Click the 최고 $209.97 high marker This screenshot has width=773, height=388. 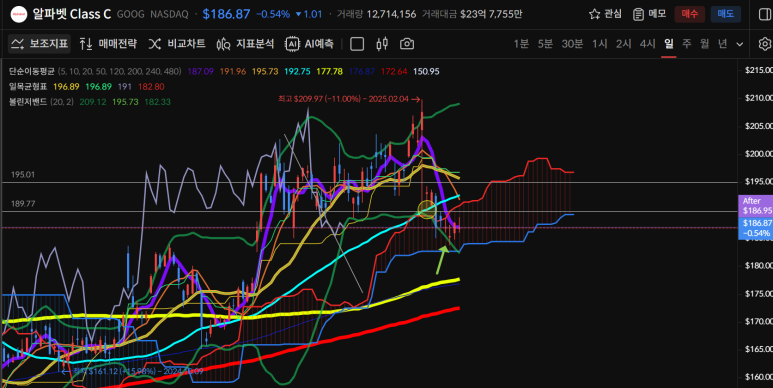[349, 99]
